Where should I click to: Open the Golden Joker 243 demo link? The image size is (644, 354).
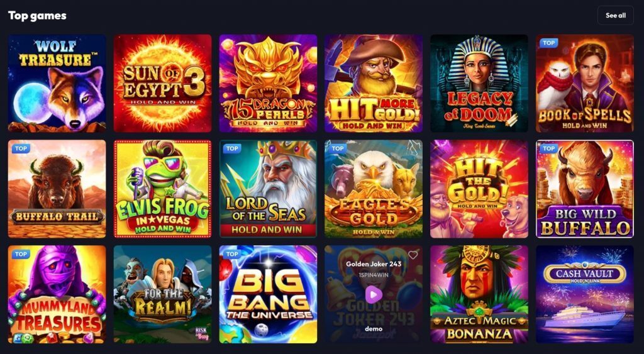pos(374,329)
